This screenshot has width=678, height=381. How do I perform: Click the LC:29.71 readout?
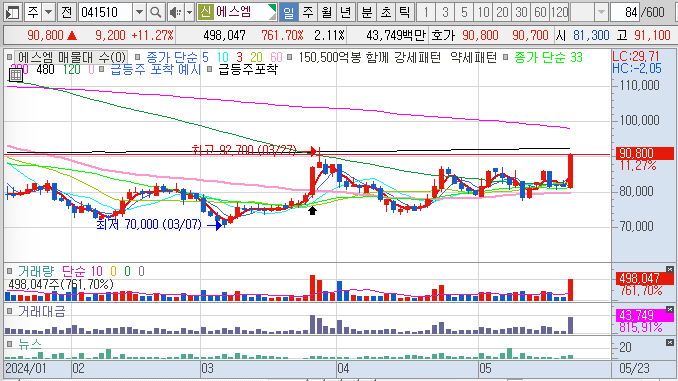[636, 56]
